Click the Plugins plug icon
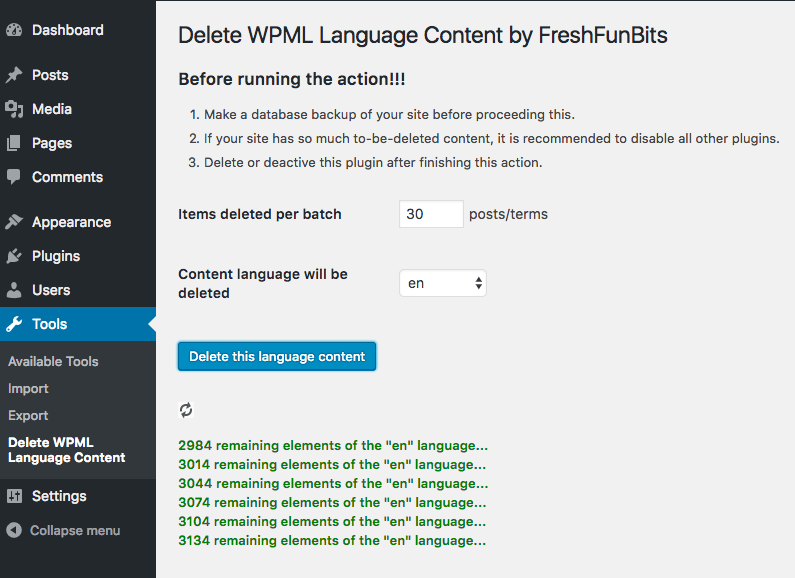Screen dimensions: 795x578 point(14,256)
